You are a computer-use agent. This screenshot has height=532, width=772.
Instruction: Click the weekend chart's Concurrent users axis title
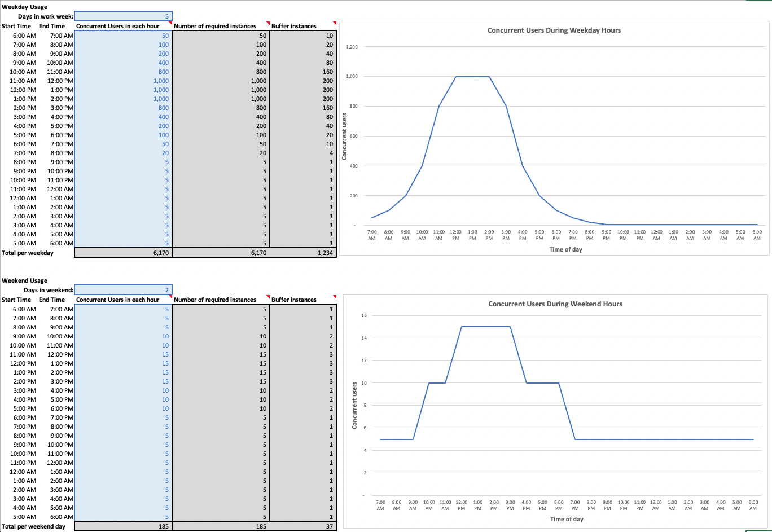click(354, 405)
